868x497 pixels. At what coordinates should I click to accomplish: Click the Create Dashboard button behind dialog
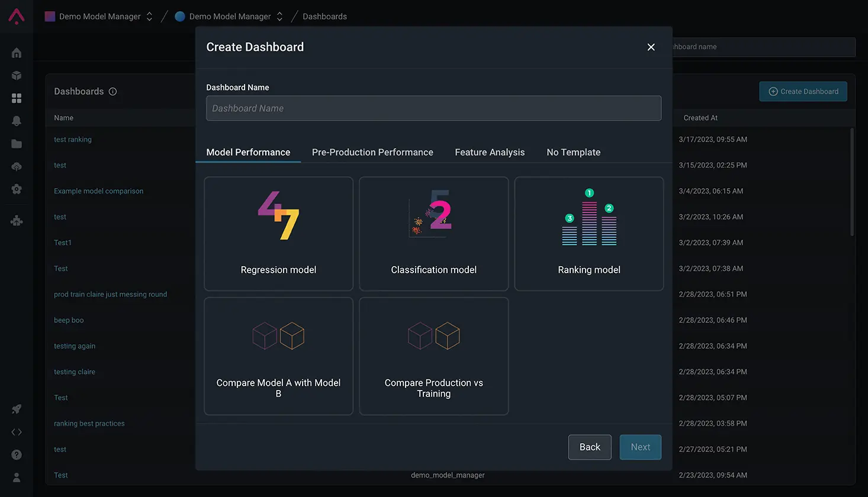pos(803,91)
